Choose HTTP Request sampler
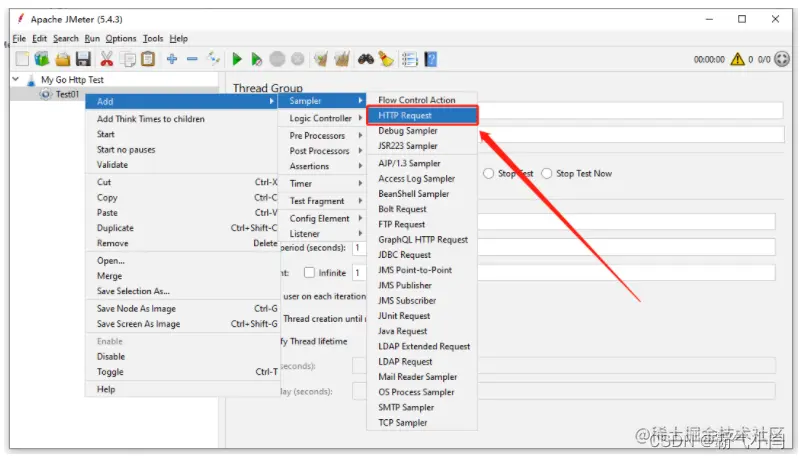 422,116
